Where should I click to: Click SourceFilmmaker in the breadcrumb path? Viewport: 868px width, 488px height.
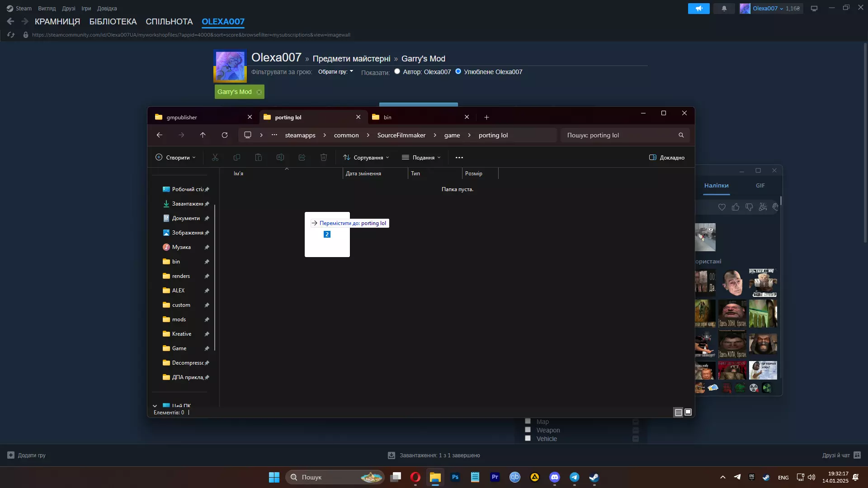(x=401, y=135)
